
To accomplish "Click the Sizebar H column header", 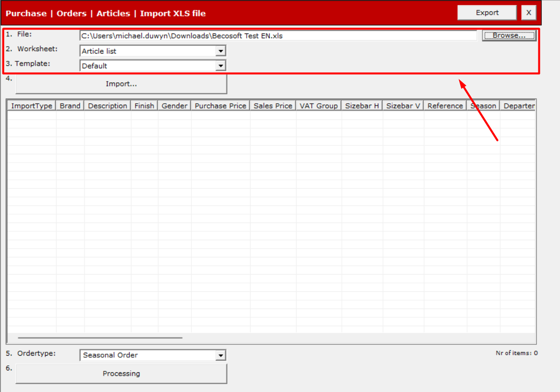I will pos(362,106).
